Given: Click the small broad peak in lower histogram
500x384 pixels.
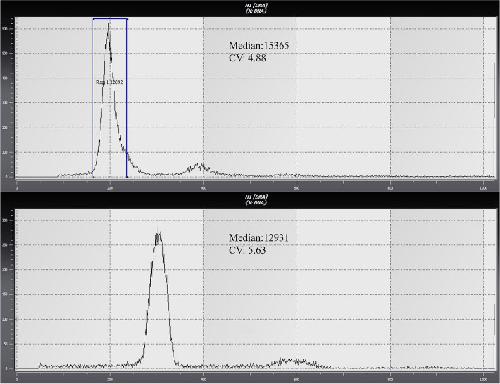Looking at the screenshot, I should [293, 362].
